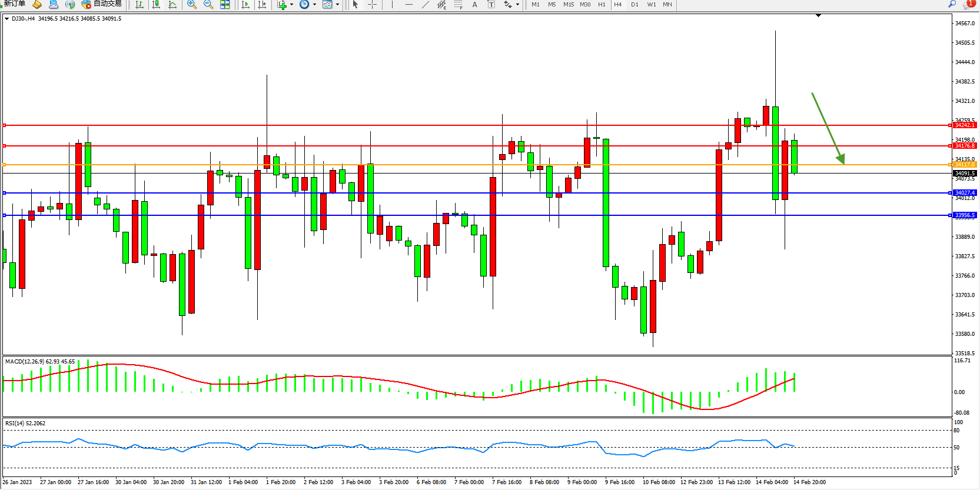Open the templates dropdown arrow

pyautogui.click(x=337, y=5)
